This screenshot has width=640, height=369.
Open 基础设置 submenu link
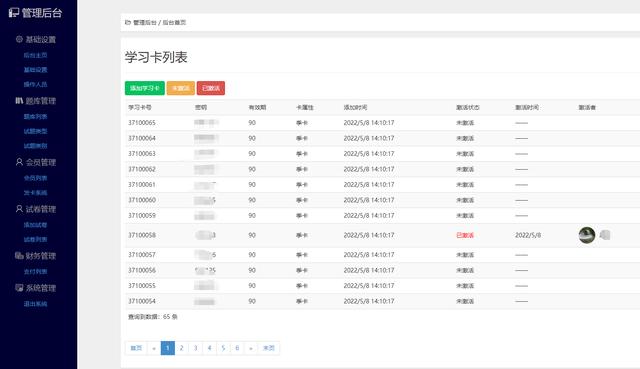(x=36, y=70)
